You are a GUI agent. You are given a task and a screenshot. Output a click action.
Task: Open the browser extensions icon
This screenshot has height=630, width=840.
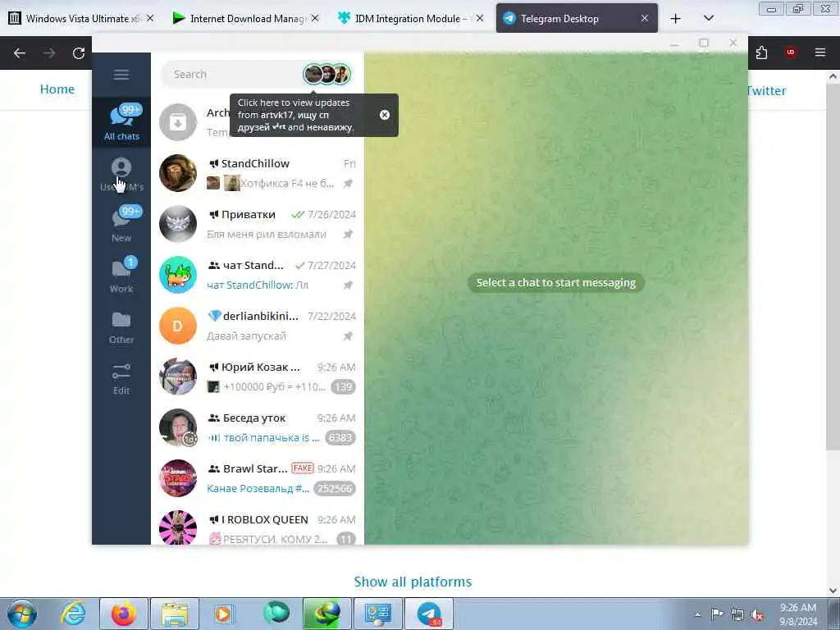[x=761, y=52]
